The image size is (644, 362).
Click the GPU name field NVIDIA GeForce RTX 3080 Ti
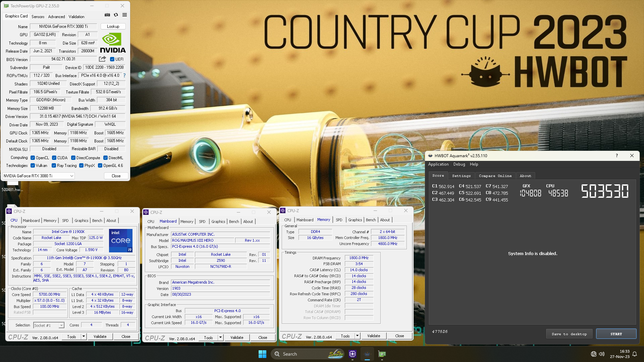(63, 26)
